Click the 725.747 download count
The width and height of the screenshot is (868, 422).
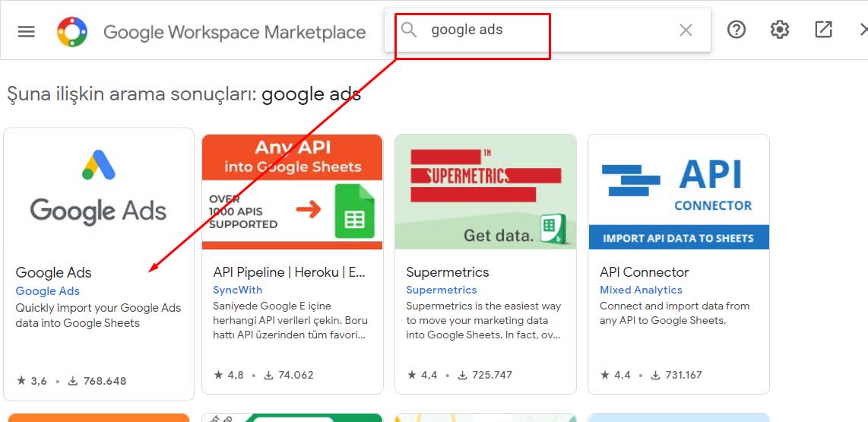pyautogui.click(x=485, y=375)
